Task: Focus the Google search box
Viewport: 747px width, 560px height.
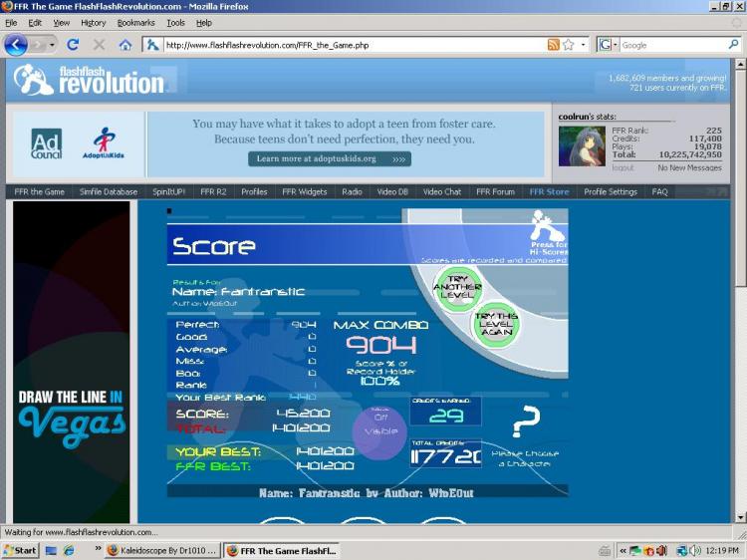Action: point(673,45)
